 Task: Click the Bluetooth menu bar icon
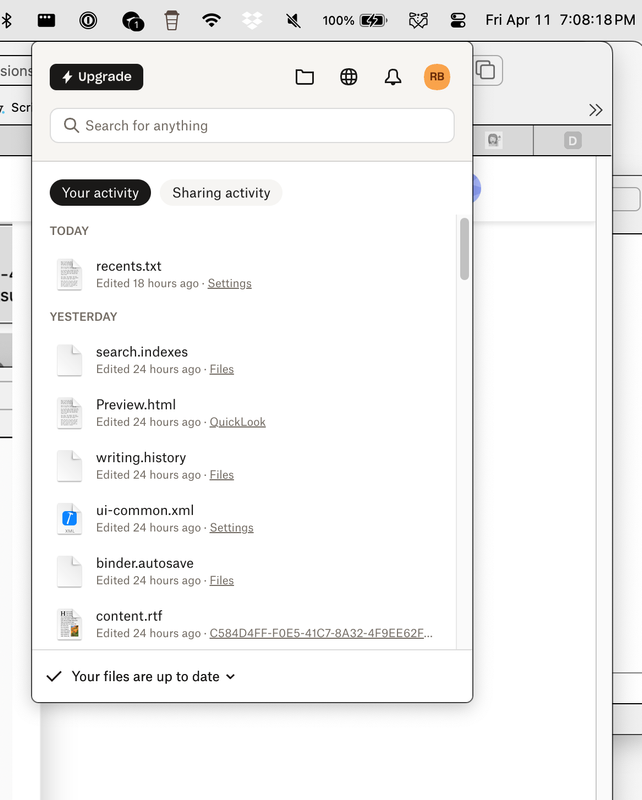(7, 20)
